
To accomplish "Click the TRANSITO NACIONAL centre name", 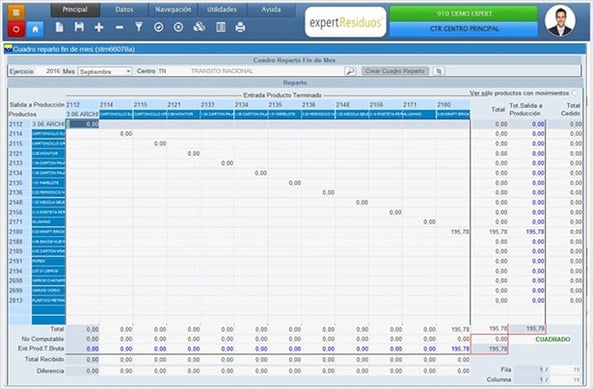I will point(222,71).
